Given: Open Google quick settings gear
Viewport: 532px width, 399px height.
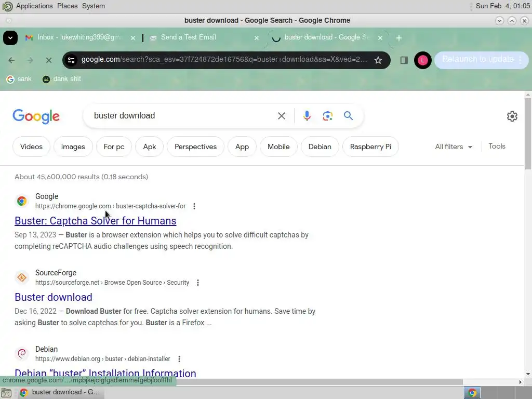Looking at the screenshot, I should [512, 116].
